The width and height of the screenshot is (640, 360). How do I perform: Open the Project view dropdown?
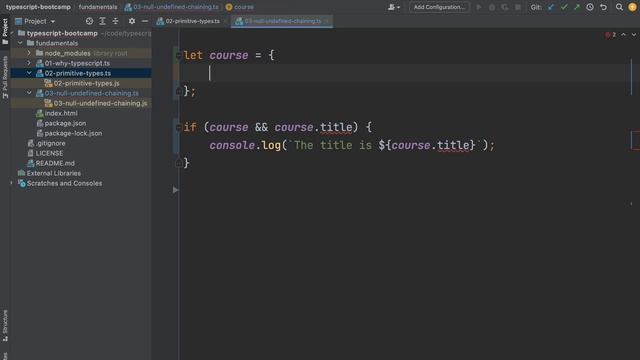(x=35, y=21)
